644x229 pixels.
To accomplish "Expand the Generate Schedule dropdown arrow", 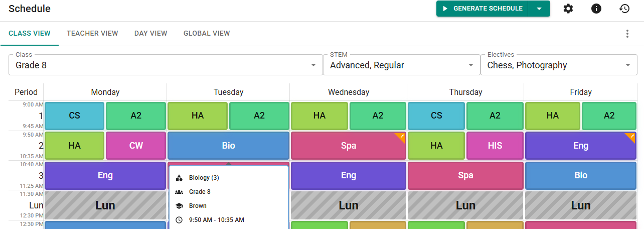I will tap(539, 9).
